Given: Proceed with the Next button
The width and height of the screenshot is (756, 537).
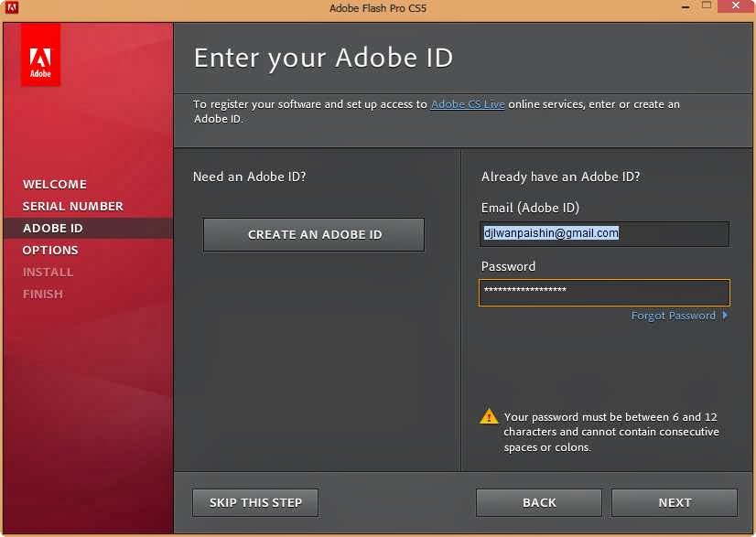Looking at the screenshot, I should click(x=675, y=503).
